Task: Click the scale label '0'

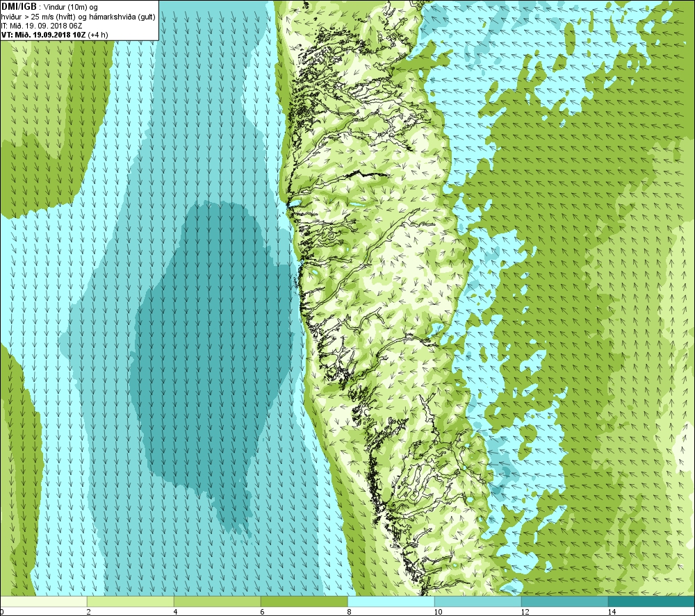Action: click(2, 612)
